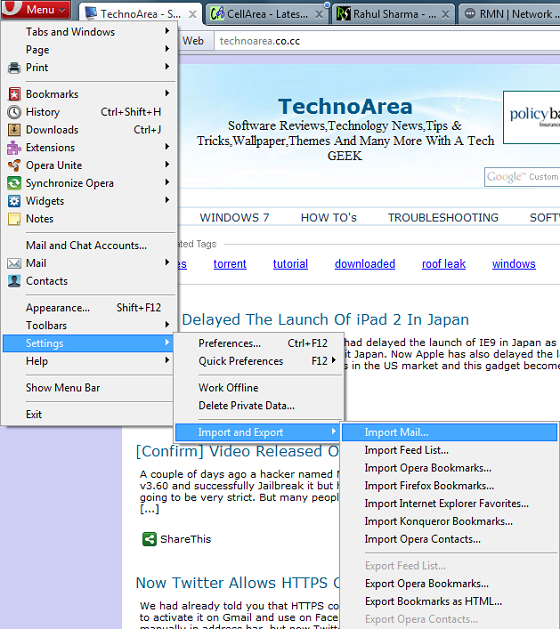
Task: Choose Import Internet Explorer Favorites
Action: 446,503
